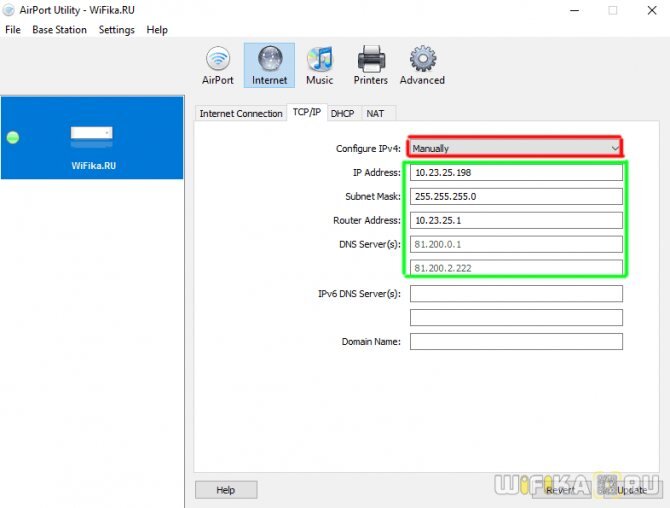Click the first IPv6 DNS Server field

point(516,294)
